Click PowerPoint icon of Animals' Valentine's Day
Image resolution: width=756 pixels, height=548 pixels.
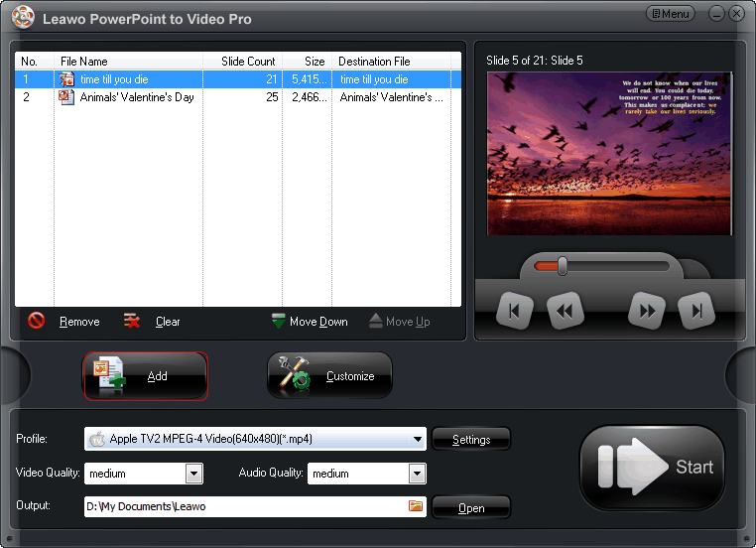(66, 97)
